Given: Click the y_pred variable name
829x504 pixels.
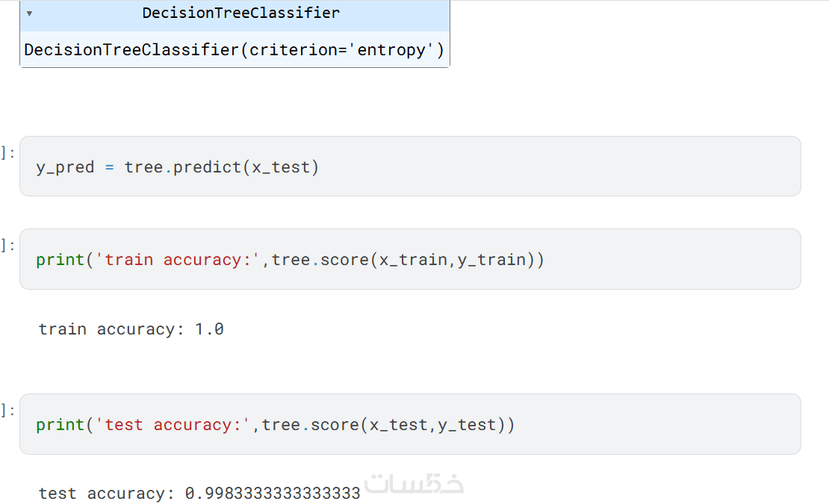Looking at the screenshot, I should 65,167.
